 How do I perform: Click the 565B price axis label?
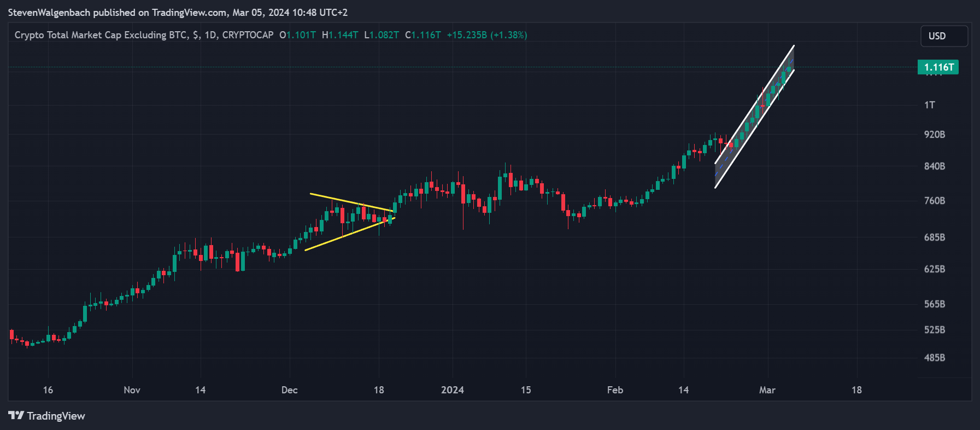point(935,304)
